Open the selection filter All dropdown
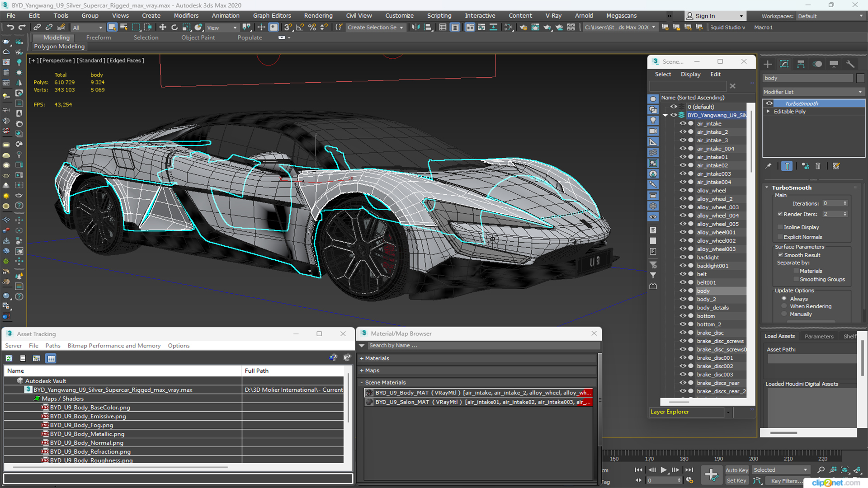The image size is (868, 488). 87,28
